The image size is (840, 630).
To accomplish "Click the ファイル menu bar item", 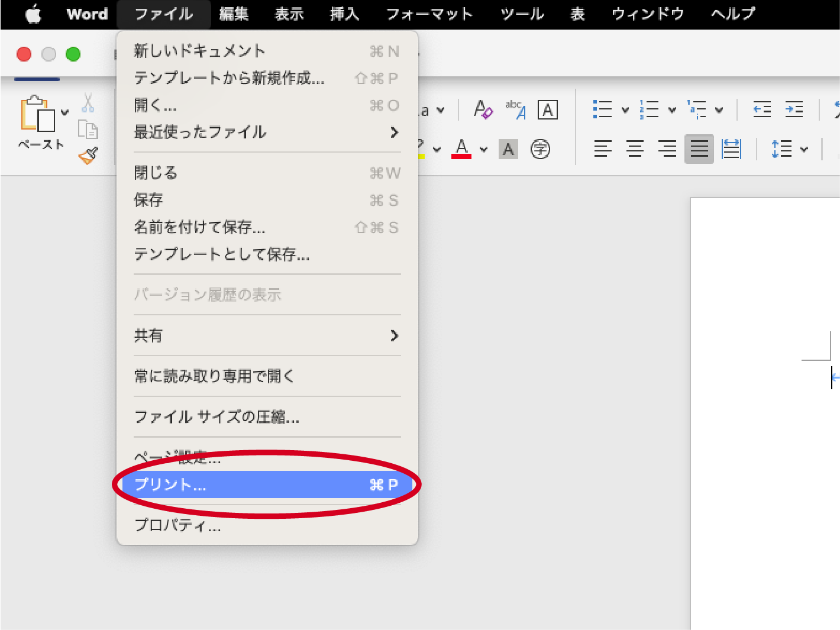I will [164, 14].
